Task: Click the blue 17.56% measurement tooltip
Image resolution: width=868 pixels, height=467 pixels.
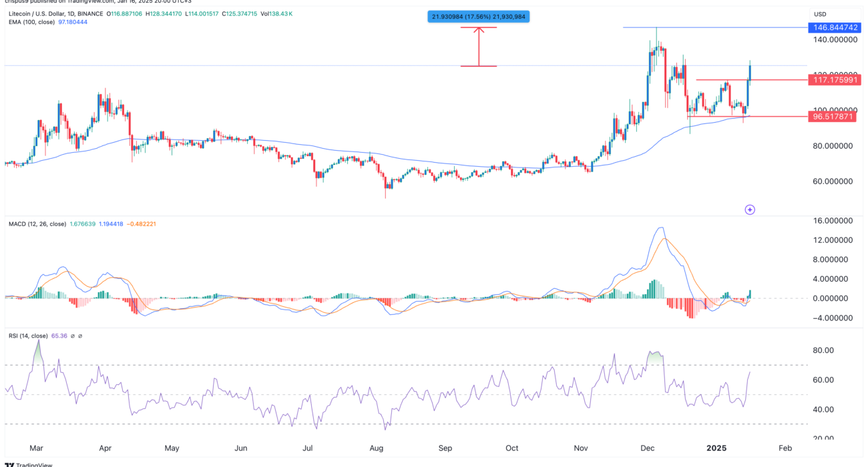Action: 478,16
